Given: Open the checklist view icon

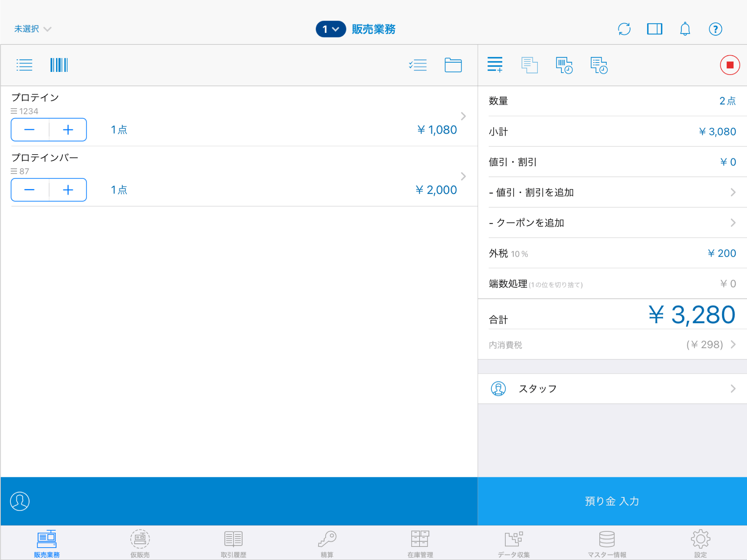Looking at the screenshot, I should (418, 65).
